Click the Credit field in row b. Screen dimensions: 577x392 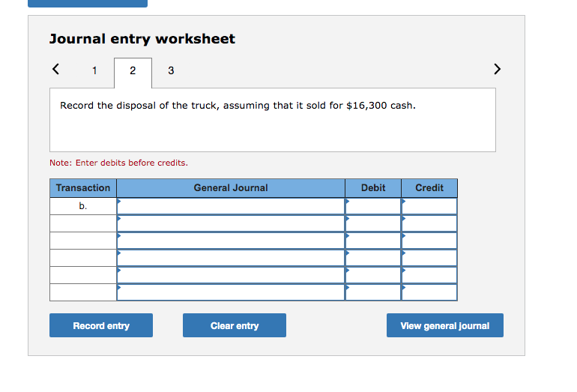(429, 206)
